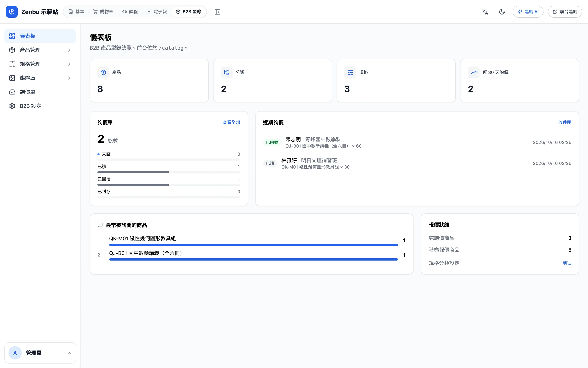Click the 分類 tree icon

click(227, 72)
